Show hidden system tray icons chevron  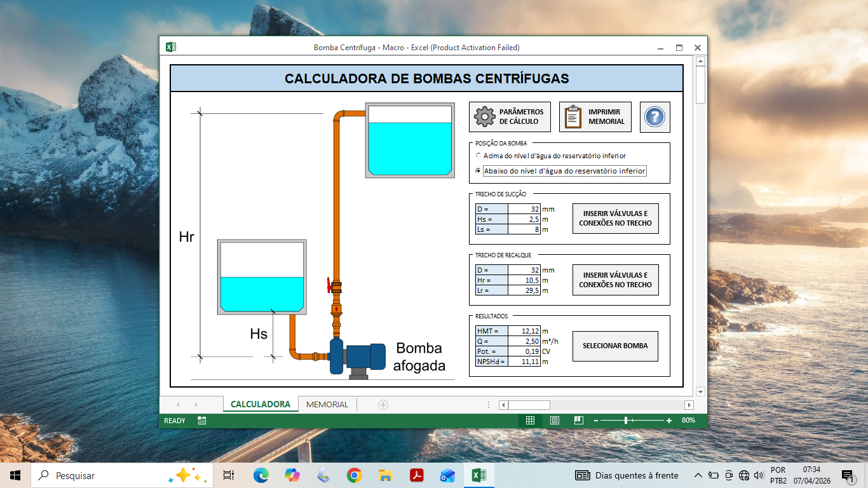[698, 475]
